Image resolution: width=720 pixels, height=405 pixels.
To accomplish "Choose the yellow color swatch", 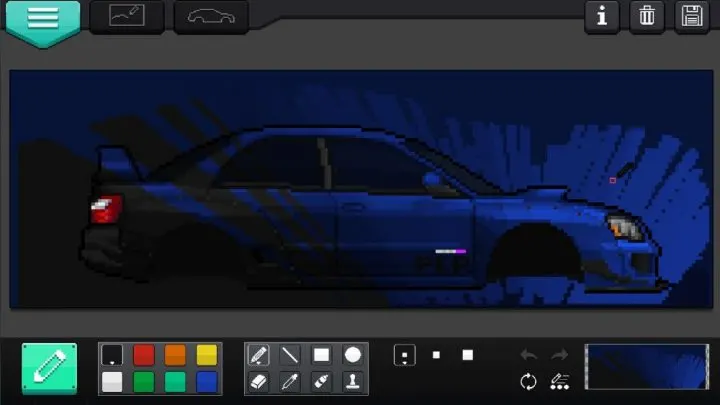I will (x=207, y=355).
